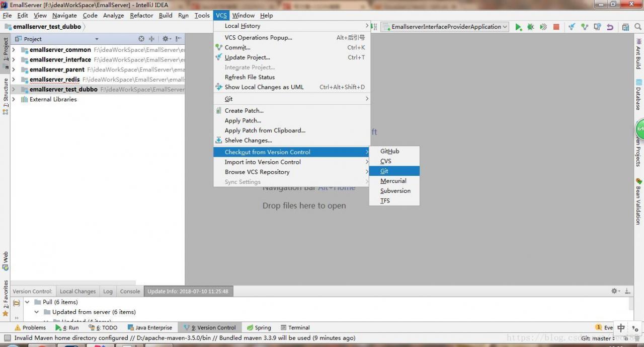
Task: Open the Bean Validation side panel
Action: [638, 200]
